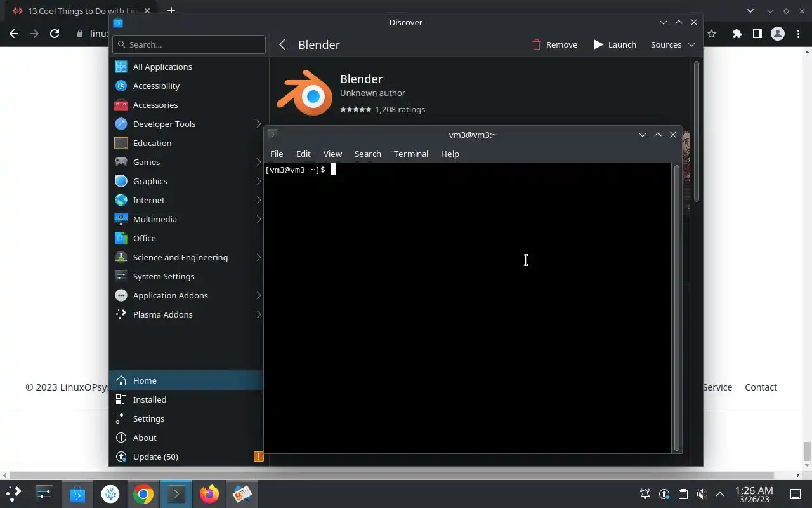Open new Chrome tab with plus button
Screen dimensions: 812x508
coord(171,11)
